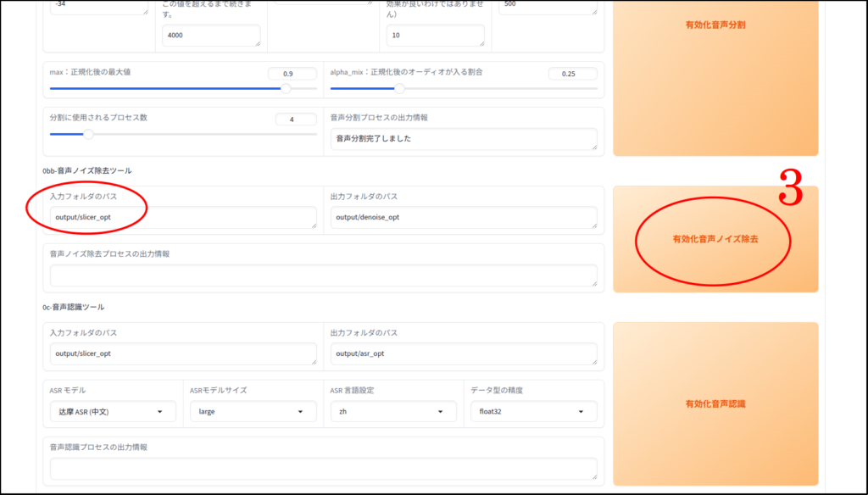Focus the speech recognition 入力フォルダのパス field
Image resolution: width=868 pixels, height=495 pixels.
pyautogui.click(x=180, y=354)
